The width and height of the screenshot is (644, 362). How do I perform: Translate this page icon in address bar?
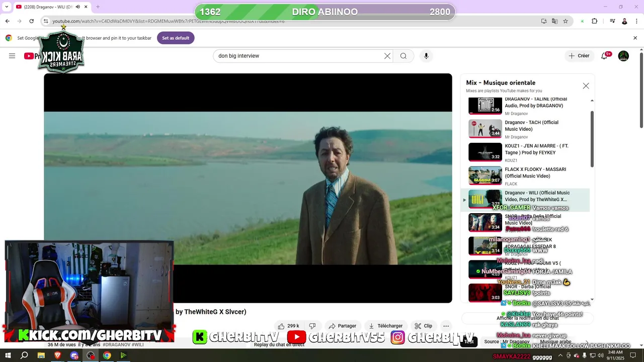554,21
